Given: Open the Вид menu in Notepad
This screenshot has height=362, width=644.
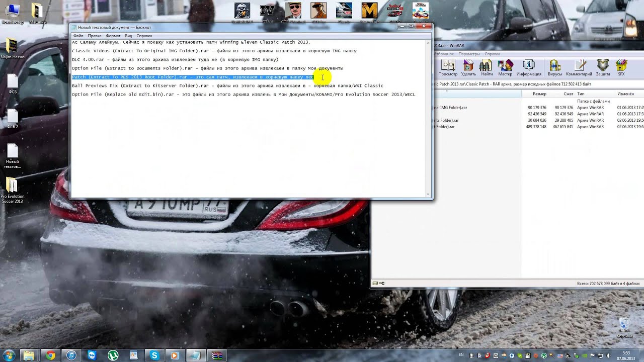Looking at the screenshot, I should click(x=128, y=36).
